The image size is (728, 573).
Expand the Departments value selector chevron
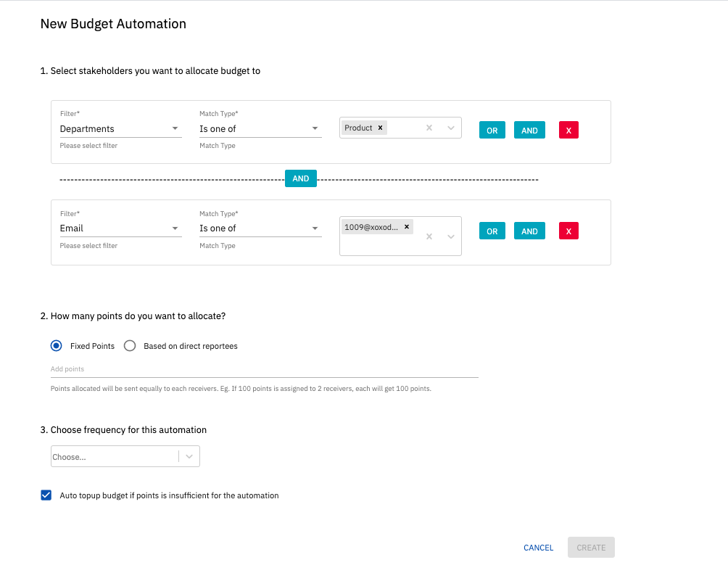[x=451, y=128]
